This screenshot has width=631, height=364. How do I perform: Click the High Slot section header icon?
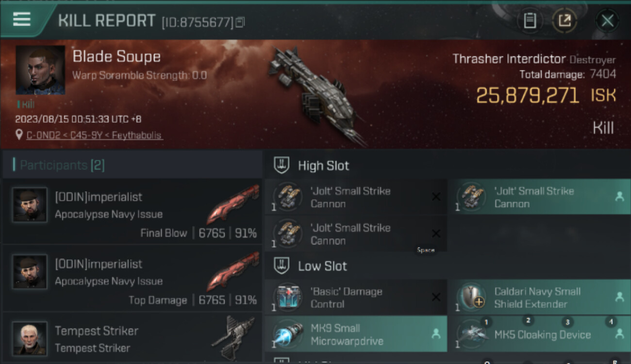(x=282, y=165)
